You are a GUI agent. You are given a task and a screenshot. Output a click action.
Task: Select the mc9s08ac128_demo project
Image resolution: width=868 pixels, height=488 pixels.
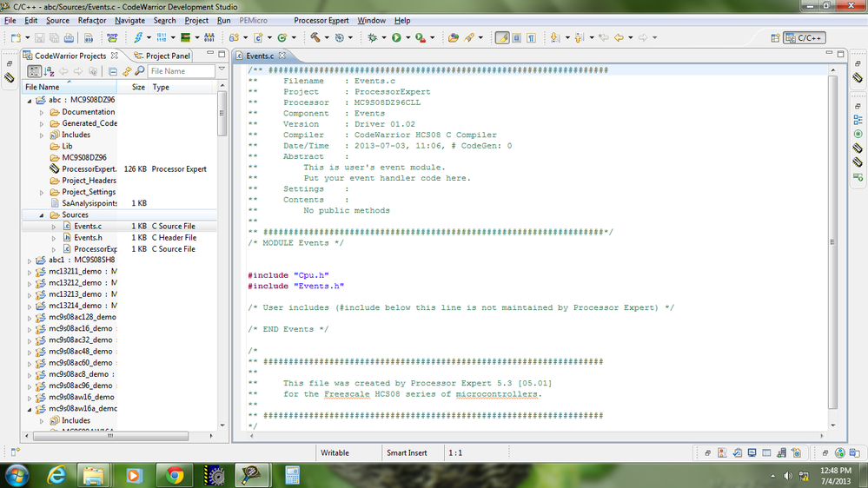point(83,317)
